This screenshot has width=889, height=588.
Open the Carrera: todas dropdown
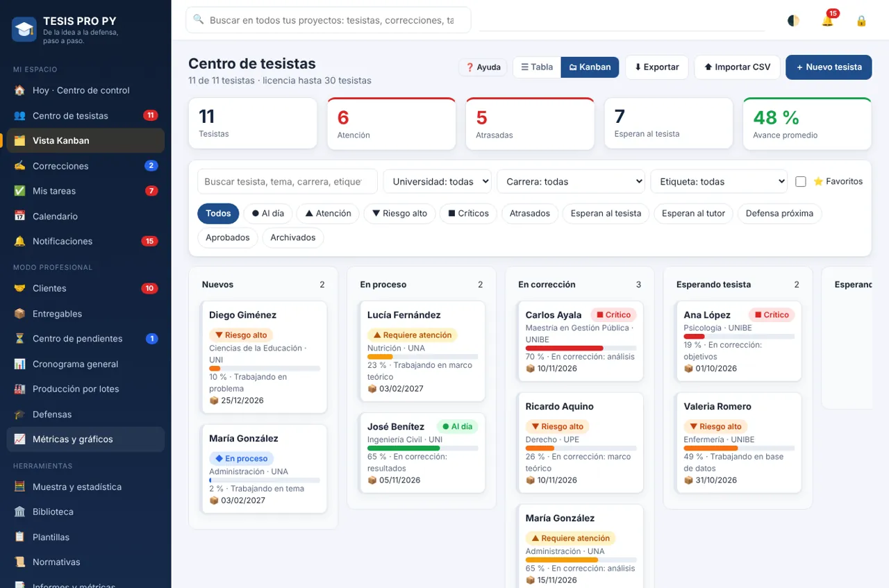click(571, 181)
